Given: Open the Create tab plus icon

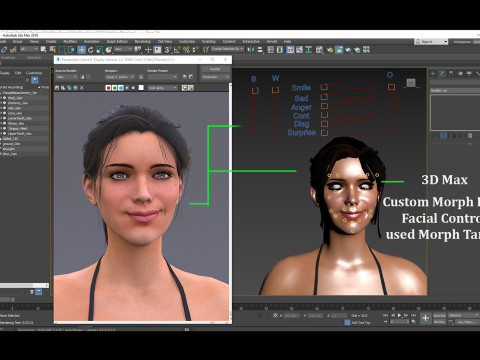Looking at the screenshot, I should click(x=433, y=73).
